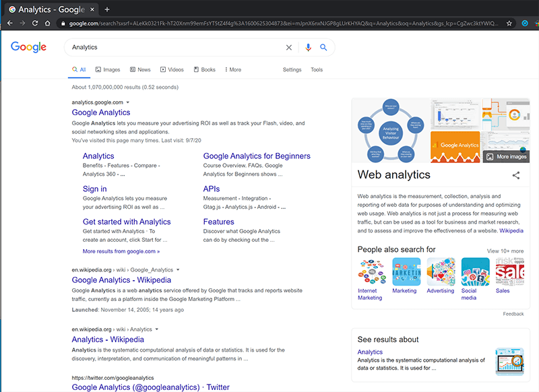Screen dimensions: 539x392
Task: Select the All results tab
Action: coord(79,70)
